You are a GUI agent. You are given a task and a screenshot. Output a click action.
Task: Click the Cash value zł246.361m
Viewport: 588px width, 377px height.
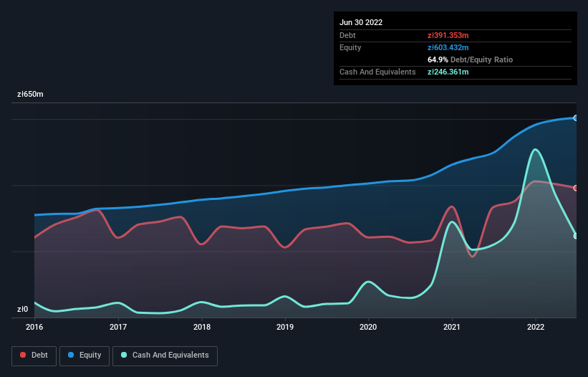448,72
